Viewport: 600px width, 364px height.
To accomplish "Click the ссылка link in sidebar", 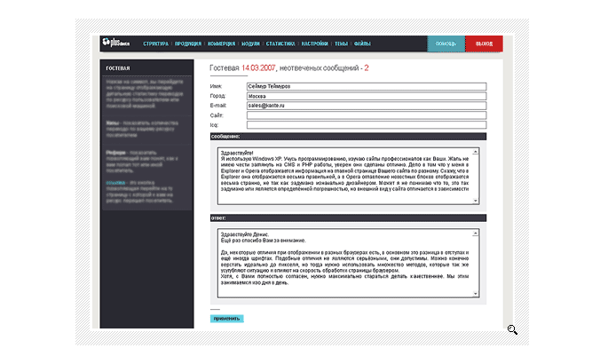I will [115, 183].
